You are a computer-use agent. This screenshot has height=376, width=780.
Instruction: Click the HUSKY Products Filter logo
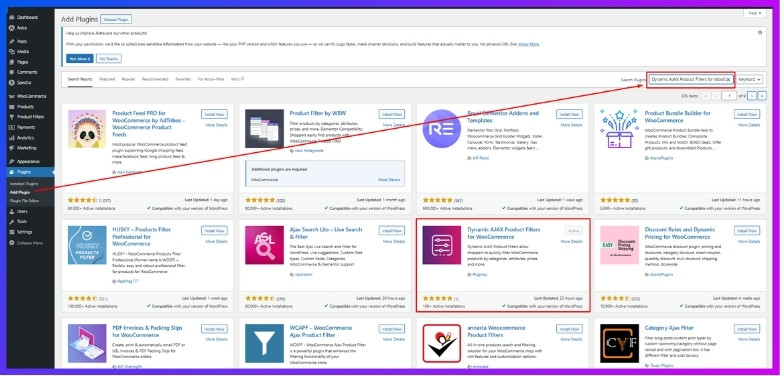[x=87, y=245]
